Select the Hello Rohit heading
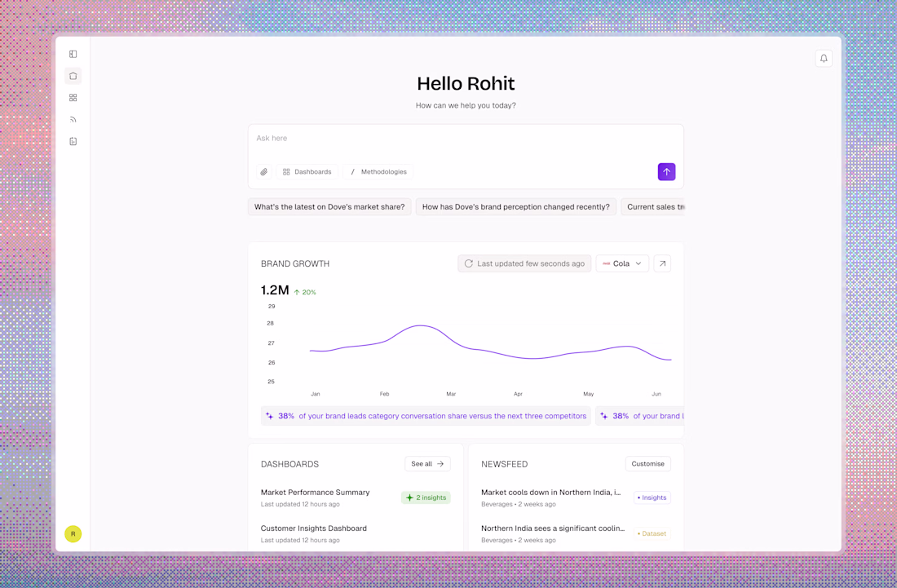 [466, 83]
